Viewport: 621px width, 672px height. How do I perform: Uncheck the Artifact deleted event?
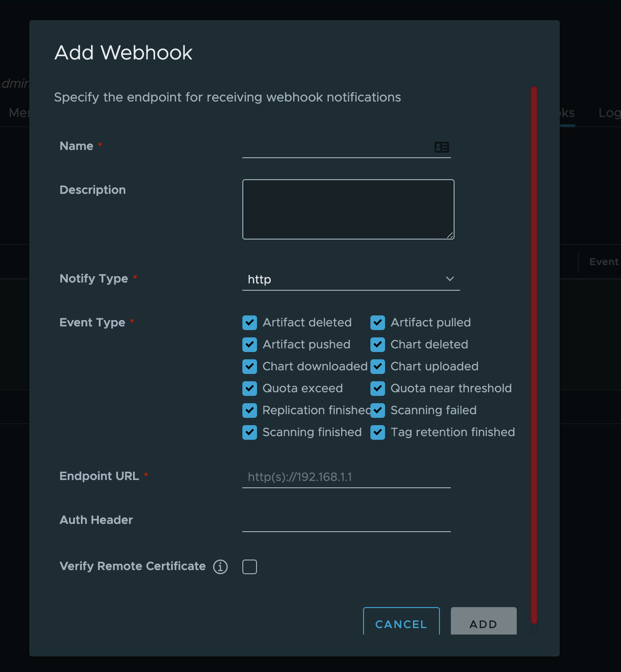tap(250, 323)
